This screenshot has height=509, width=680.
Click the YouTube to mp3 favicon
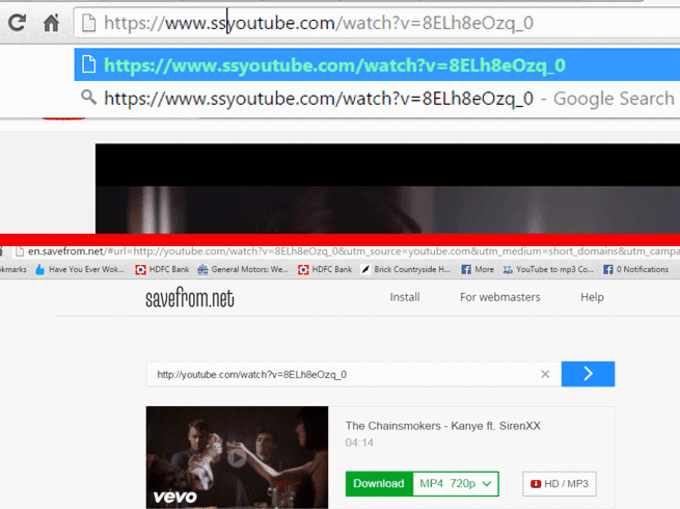508,270
